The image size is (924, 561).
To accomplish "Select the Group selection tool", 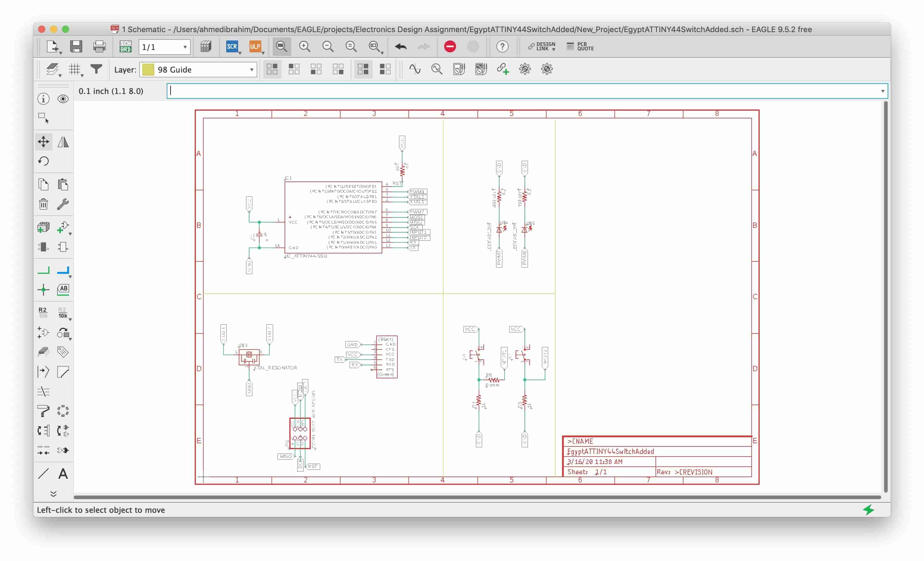I will pos(43,118).
